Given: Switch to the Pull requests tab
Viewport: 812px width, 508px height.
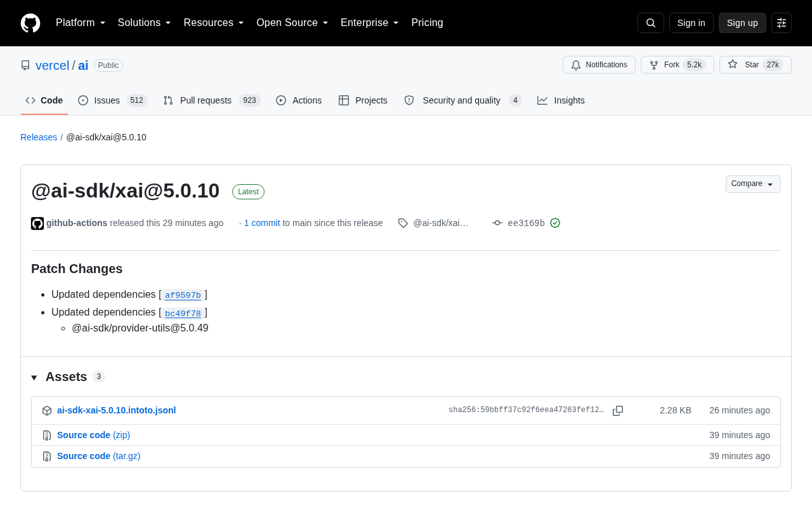Looking at the screenshot, I should coord(211,100).
